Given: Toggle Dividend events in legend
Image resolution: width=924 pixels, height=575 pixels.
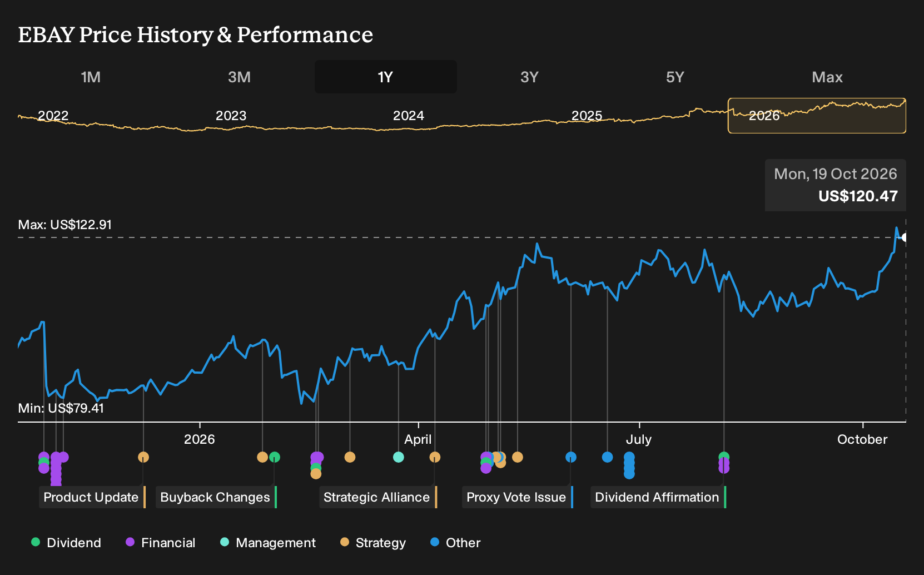Looking at the screenshot, I should 66,543.
